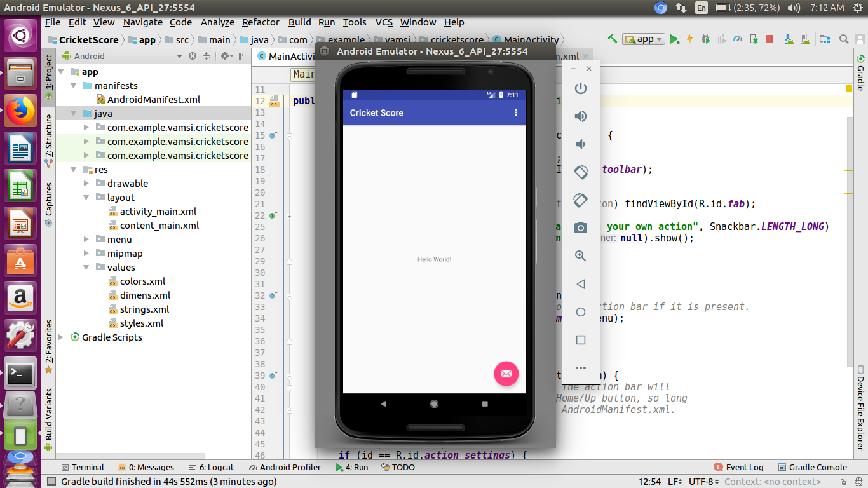This screenshot has width=868, height=488.
Task: Open the 0: Messages tool button
Action: coord(146,467)
